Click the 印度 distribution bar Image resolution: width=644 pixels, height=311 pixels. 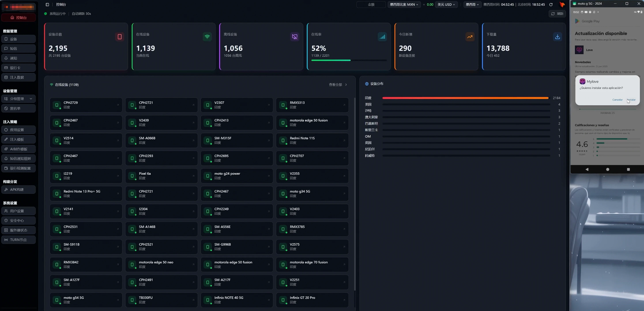(x=466, y=98)
